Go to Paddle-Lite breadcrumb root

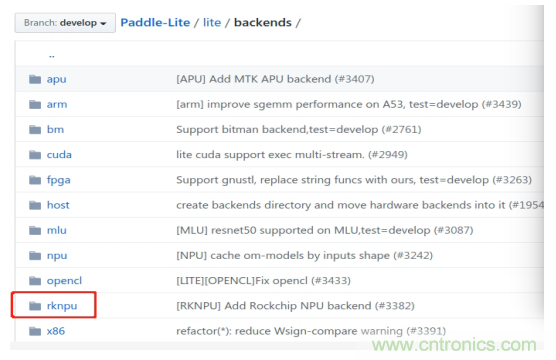coord(155,22)
